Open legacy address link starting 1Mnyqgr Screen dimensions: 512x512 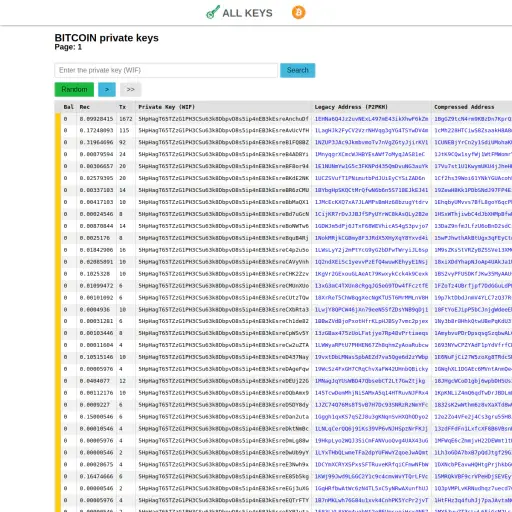point(370,154)
